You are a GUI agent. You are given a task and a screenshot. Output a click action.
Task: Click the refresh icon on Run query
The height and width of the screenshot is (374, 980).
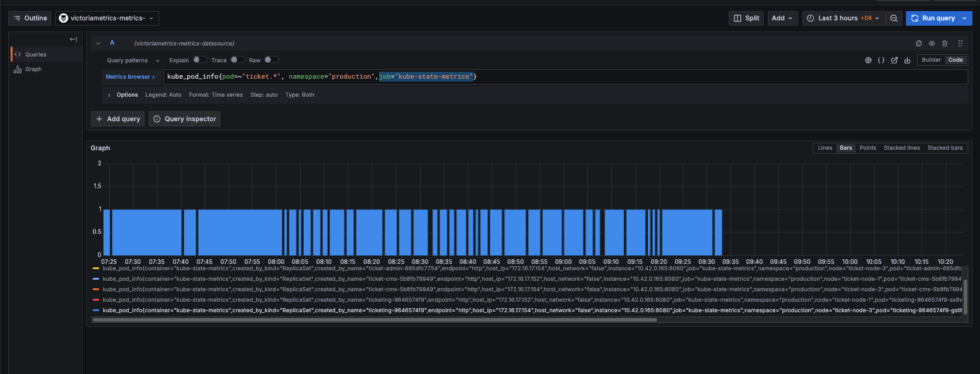pos(915,18)
